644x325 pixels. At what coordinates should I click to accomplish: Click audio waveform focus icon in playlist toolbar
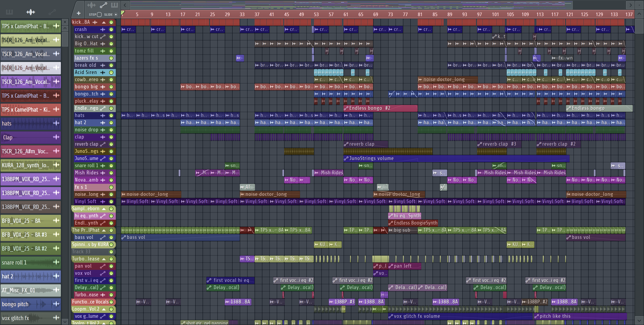[x=91, y=5]
